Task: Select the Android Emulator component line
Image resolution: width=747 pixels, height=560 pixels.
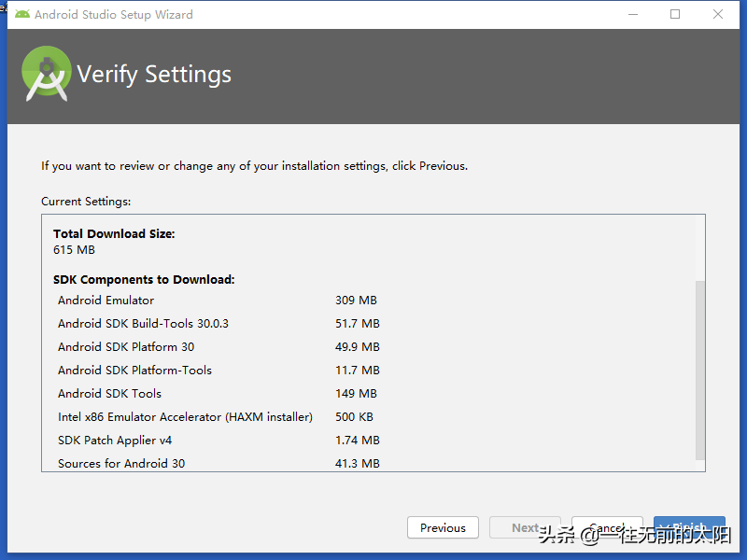Action: tap(106, 301)
